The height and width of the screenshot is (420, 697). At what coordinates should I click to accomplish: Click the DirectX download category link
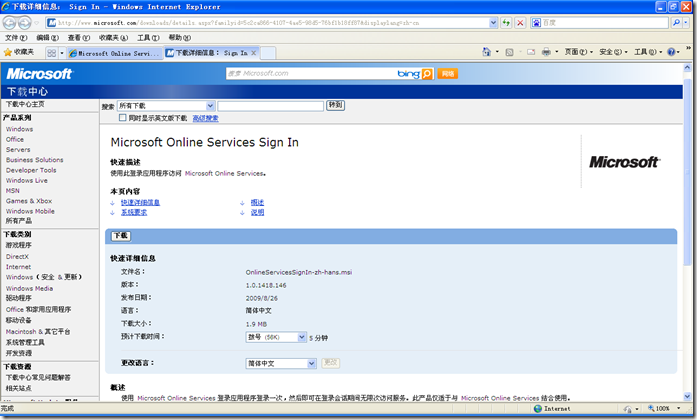17,257
